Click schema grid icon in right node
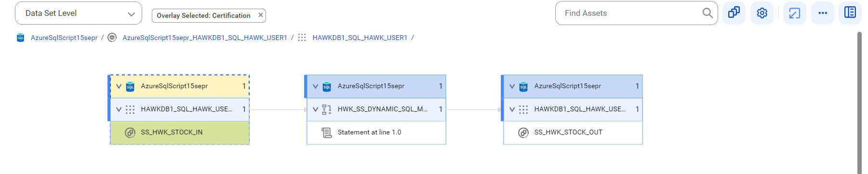Viewport: 868px width, 174px height. tap(523, 109)
